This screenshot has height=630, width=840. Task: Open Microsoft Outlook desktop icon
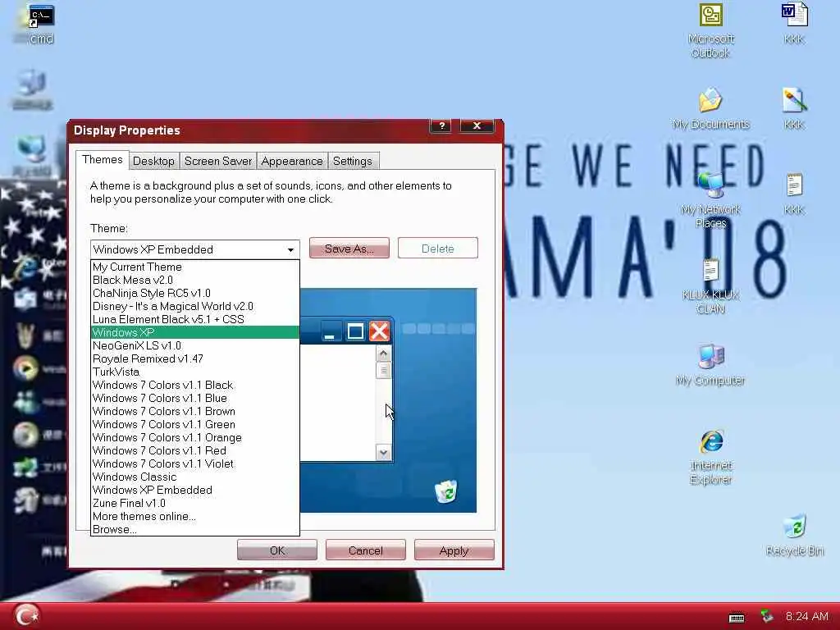tap(711, 30)
